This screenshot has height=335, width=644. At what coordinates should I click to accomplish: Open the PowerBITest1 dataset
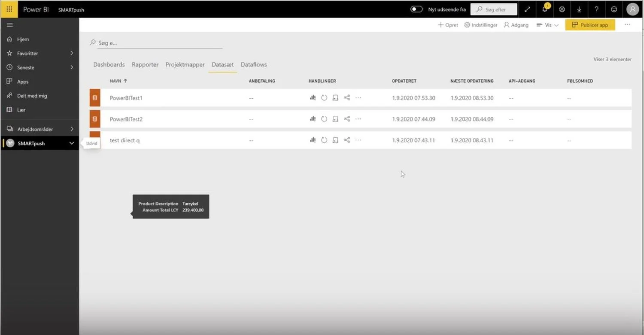(126, 98)
